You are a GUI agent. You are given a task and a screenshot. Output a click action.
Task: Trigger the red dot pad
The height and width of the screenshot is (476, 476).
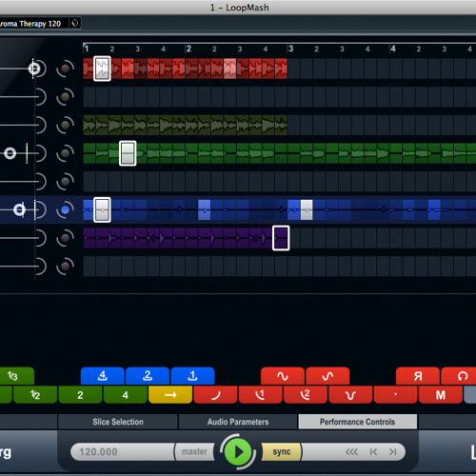click(396, 395)
